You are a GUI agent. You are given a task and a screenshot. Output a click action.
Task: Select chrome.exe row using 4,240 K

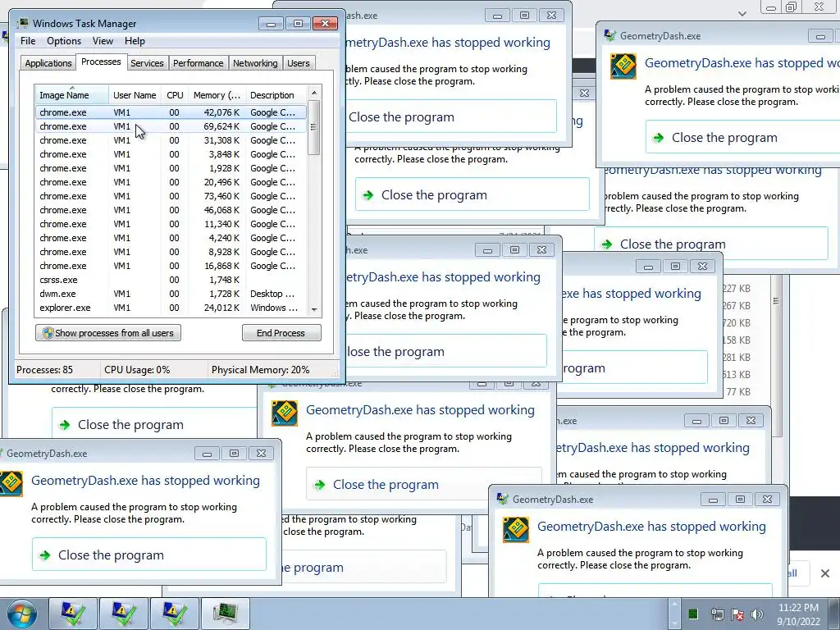click(x=171, y=238)
